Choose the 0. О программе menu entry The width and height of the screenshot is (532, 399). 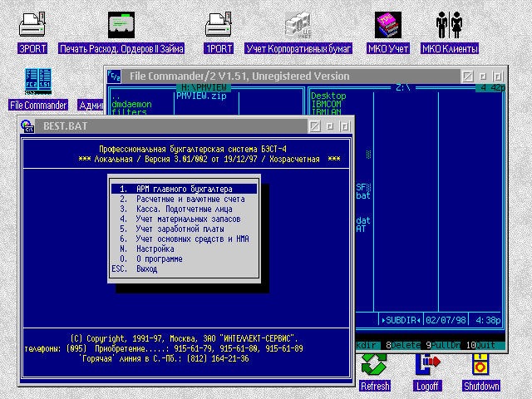click(x=184, y=259)
